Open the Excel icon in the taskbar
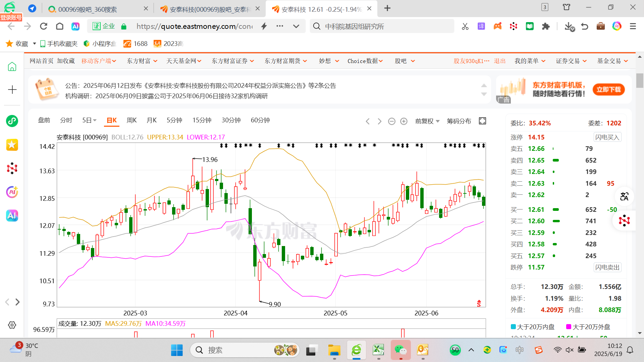644x362 pixels. click(x=378, y=350)
